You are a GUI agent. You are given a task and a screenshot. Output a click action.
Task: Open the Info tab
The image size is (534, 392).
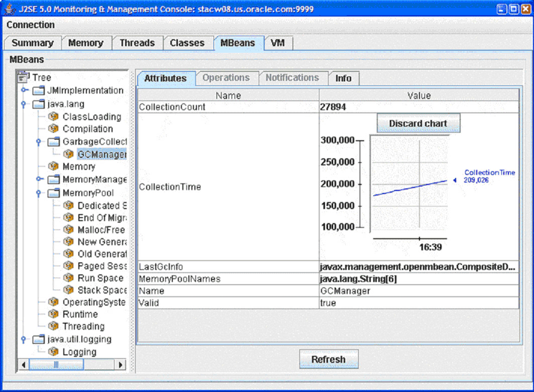coord(343,78)
